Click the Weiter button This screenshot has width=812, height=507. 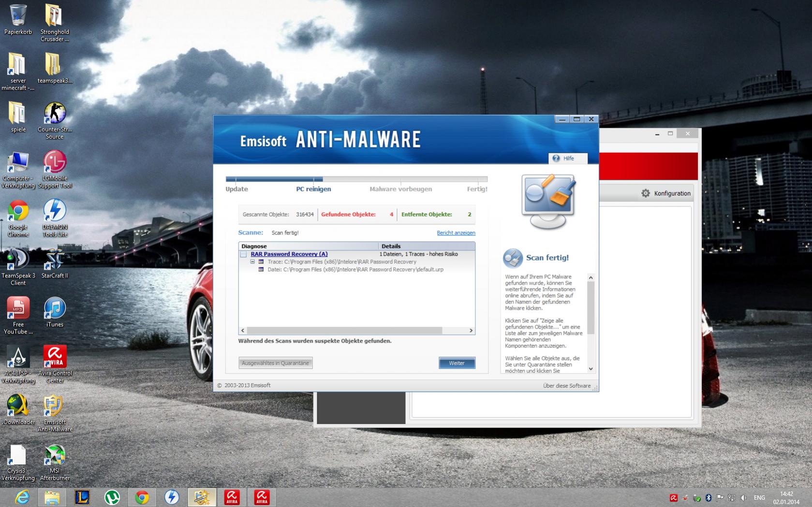tap(457, 363)
